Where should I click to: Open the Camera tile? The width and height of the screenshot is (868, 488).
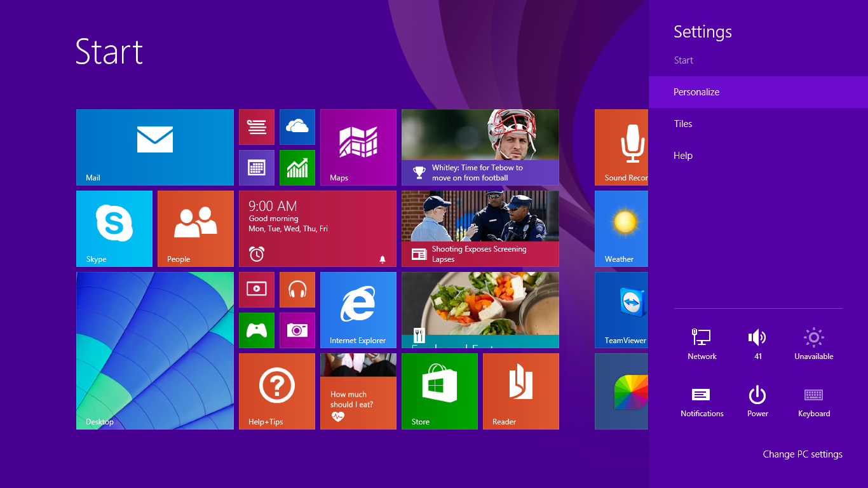point(297,330)
